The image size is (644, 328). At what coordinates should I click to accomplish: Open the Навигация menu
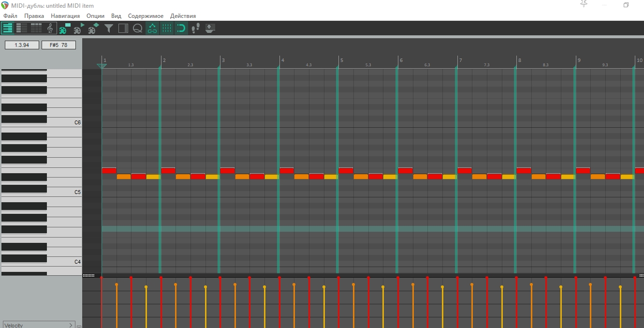[x=65, y=16]
